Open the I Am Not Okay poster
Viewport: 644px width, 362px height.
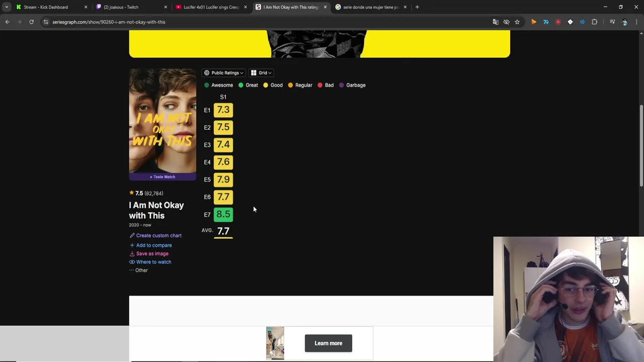(x=163, y=121)
